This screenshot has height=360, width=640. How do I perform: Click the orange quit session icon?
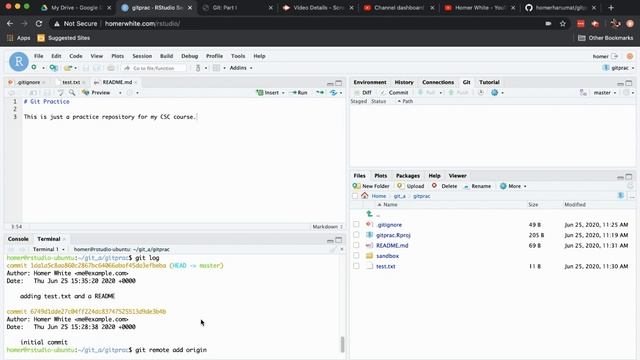[x=630, y=56]
